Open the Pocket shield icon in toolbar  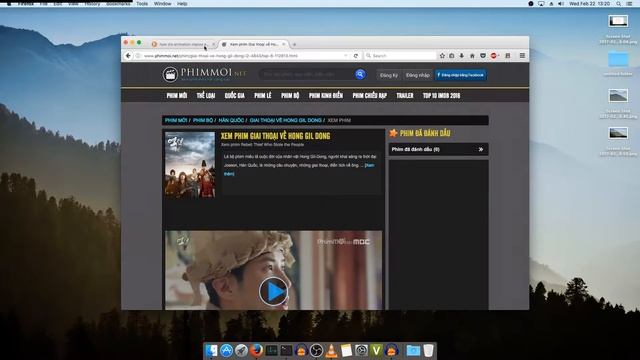click(x=483, y=56)
